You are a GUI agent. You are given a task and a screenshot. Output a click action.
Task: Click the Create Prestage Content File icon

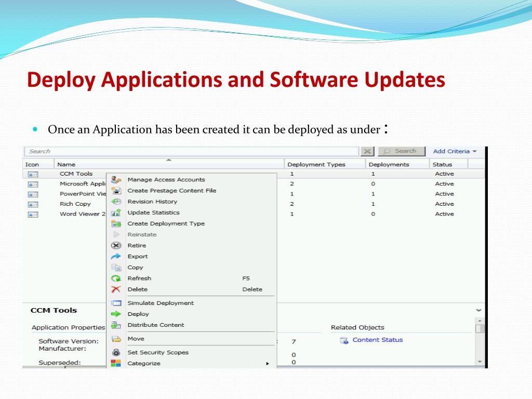tap(116, 191)
